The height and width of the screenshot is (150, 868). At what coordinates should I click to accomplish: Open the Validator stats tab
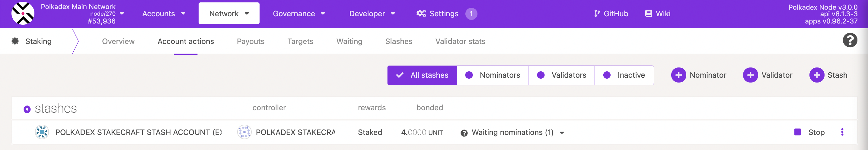coord(460,41)
